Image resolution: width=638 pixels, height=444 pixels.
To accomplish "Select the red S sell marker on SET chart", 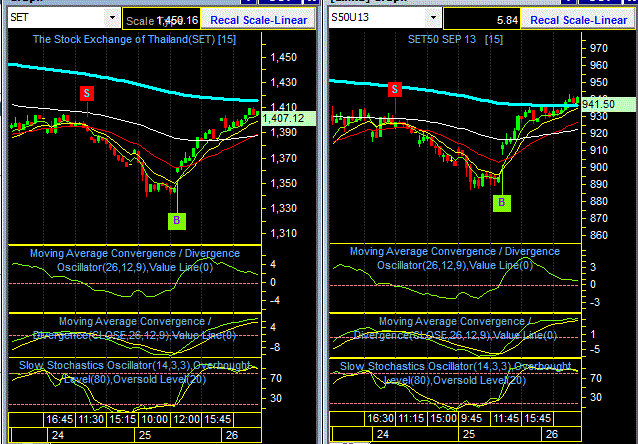I will click(x=87, y=94).
